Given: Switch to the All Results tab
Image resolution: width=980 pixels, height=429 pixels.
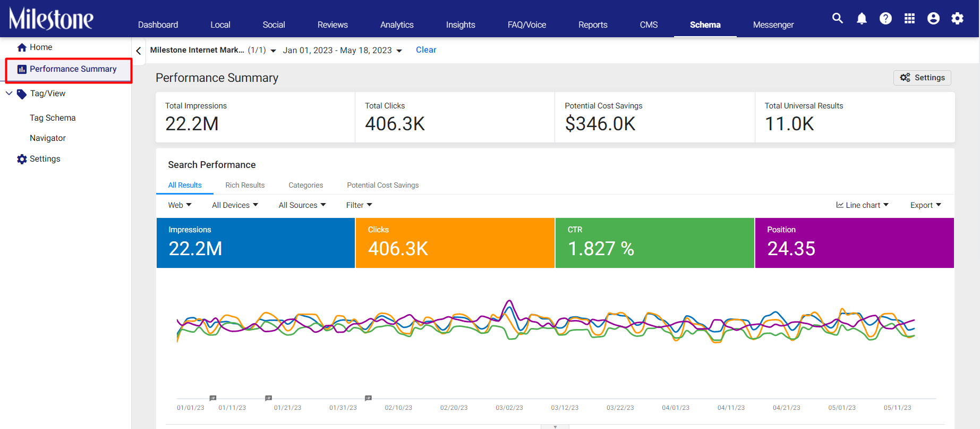Looking at the screenshot, I should (x=185, y=185).
